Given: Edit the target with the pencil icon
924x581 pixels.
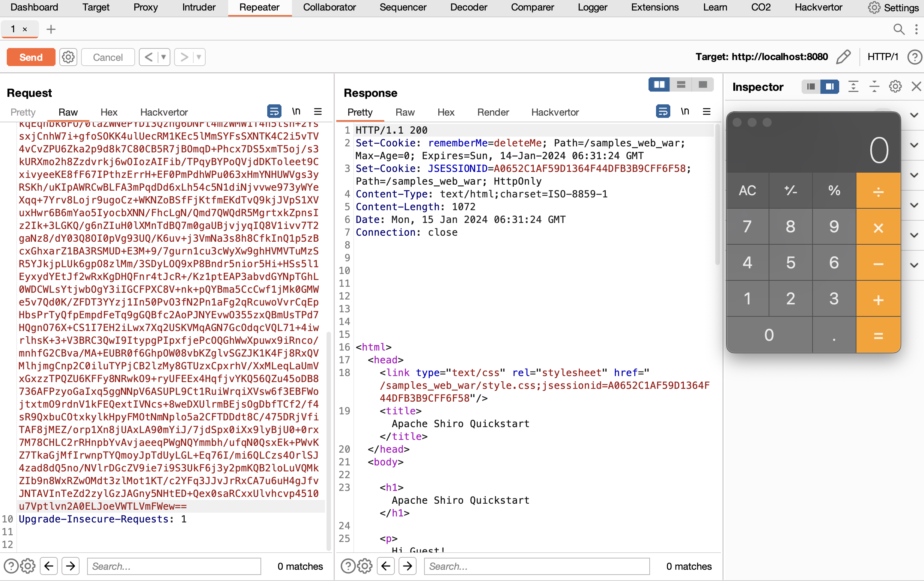Looking at the screenshot, I should (x=843, y=57).
